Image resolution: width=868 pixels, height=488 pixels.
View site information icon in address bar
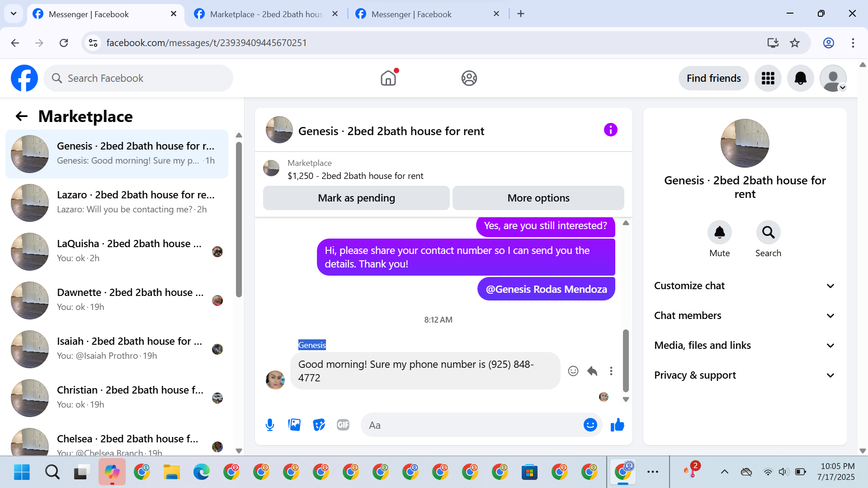93,43
